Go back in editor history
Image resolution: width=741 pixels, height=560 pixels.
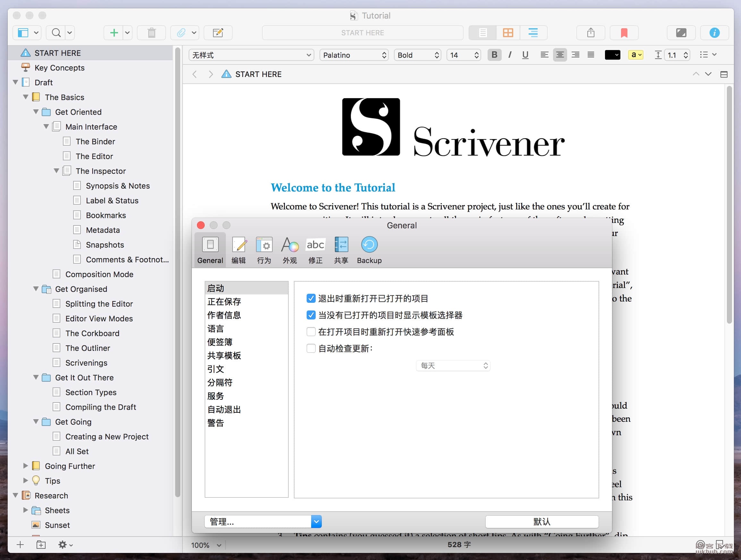coord(195,74)
